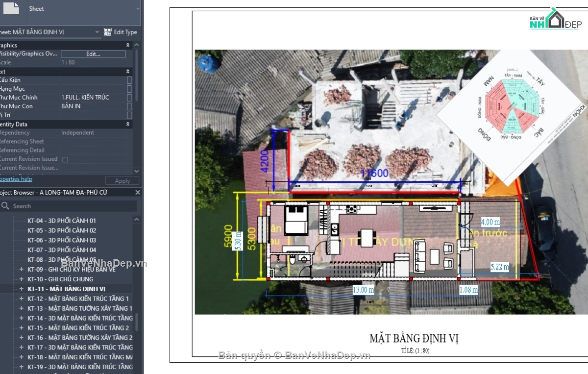Click the Edit Type icon
588x374 pixels.
coord(108,32)
